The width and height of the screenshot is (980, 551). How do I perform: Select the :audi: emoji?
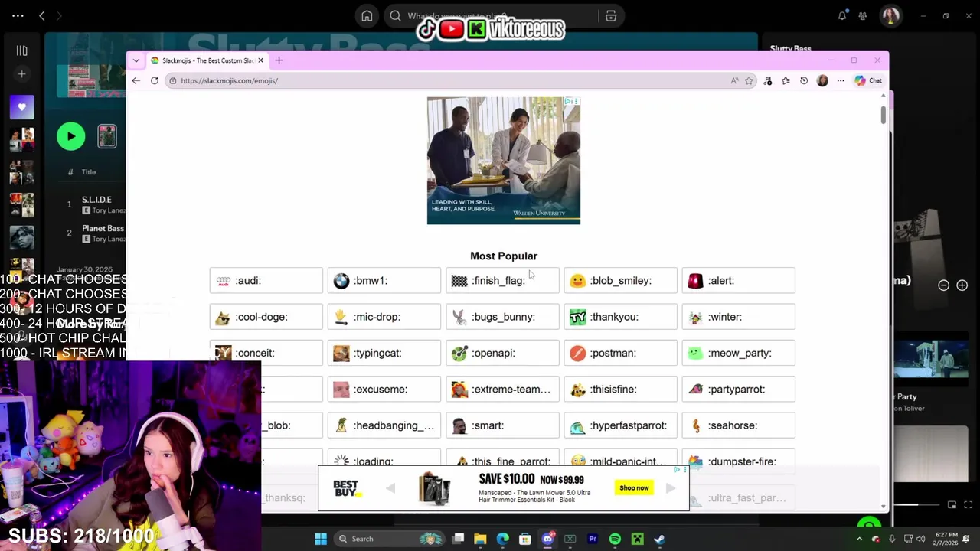[266, 281]
